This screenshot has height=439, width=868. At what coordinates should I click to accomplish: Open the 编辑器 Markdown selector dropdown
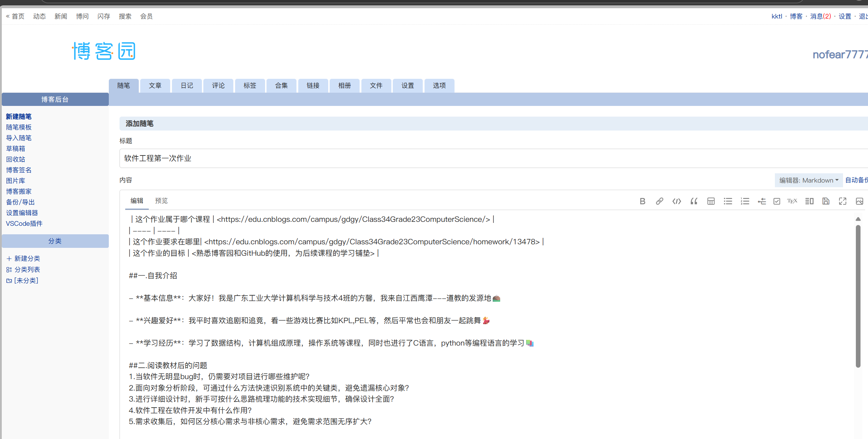tap(808, 180)
